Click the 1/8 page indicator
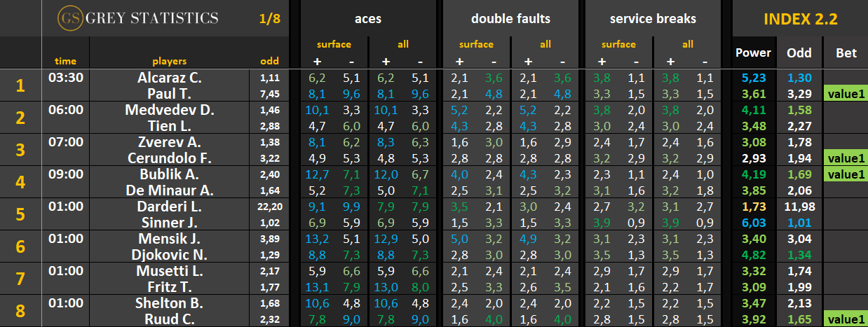Viewport: 868px width, 327px height. click(269, 19)
